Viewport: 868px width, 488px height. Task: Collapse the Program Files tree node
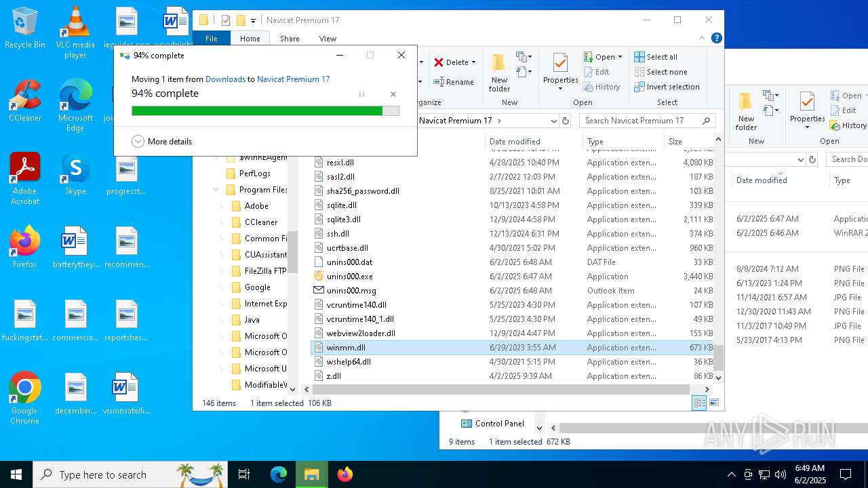pyautogui.click(x=216, y=190)
